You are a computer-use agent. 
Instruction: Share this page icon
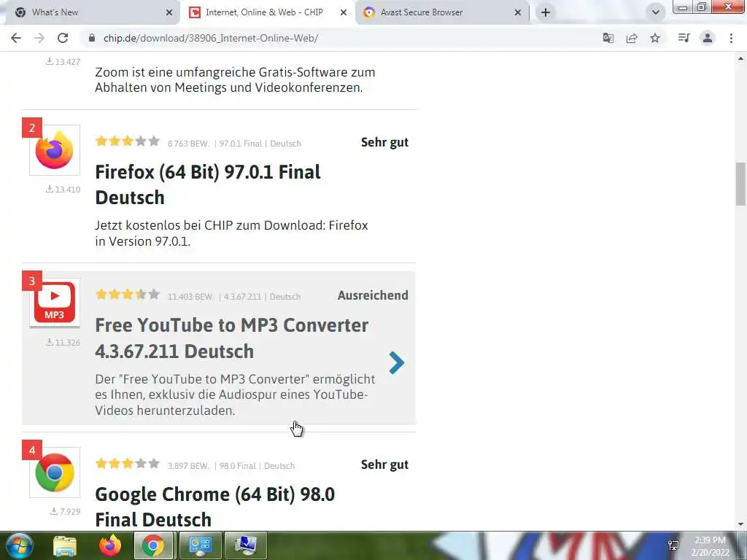click(632, 38)
